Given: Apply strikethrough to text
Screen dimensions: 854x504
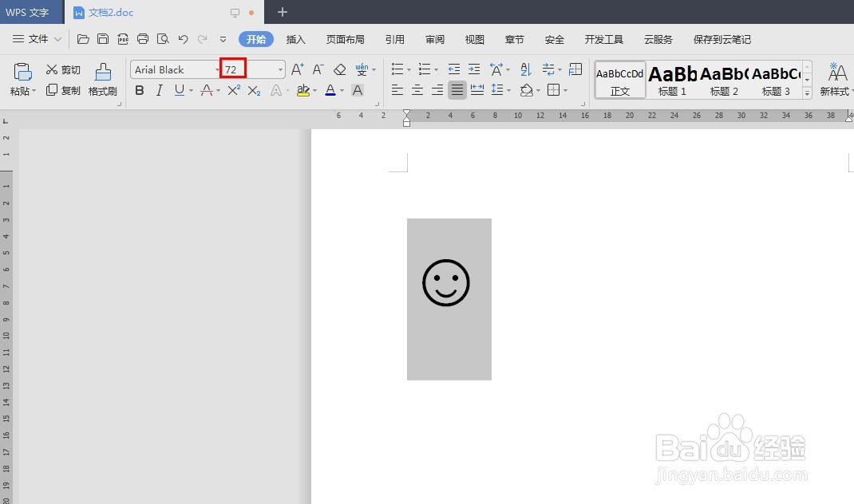Looking at the screenshot, I should tap(207, 90).
